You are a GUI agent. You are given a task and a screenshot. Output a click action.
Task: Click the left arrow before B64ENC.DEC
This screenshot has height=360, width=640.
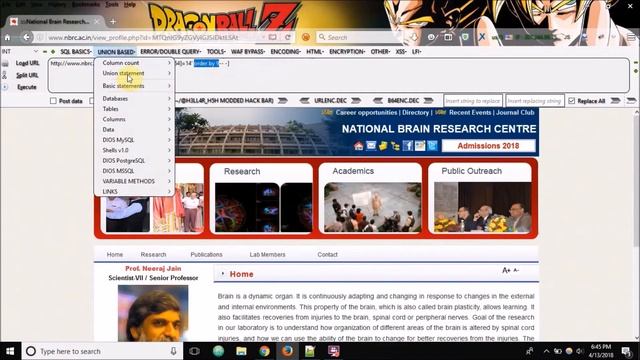378,101
